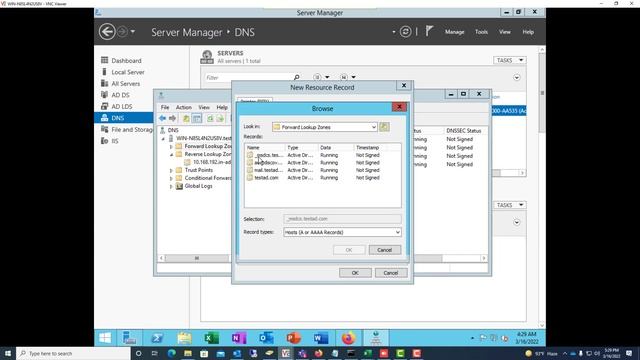Click the Selection field in Browse dialog

[x=342, y=219]
